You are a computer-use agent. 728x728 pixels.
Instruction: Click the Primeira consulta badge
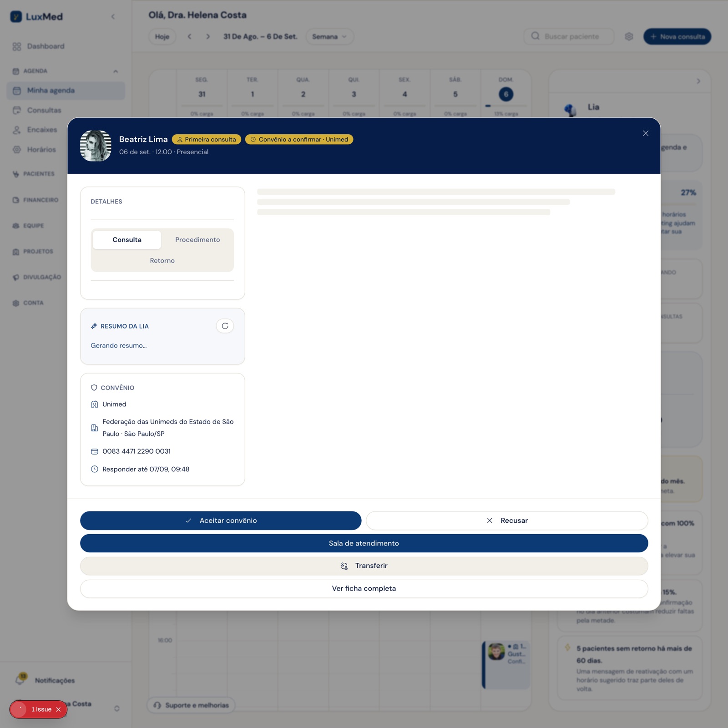[x=207, y=139]
